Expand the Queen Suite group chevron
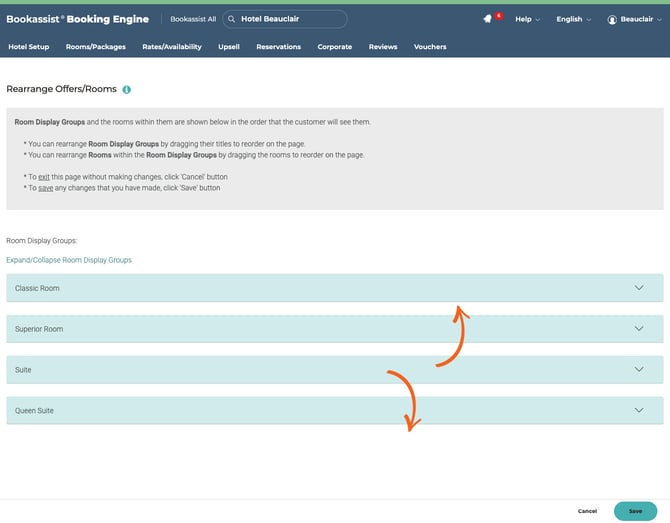This screenshot has width=670, height=523. (x=640, y=410)
